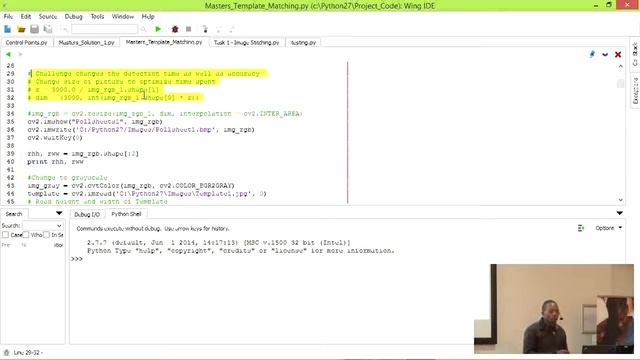Open the File menu

tap(8, 16)
